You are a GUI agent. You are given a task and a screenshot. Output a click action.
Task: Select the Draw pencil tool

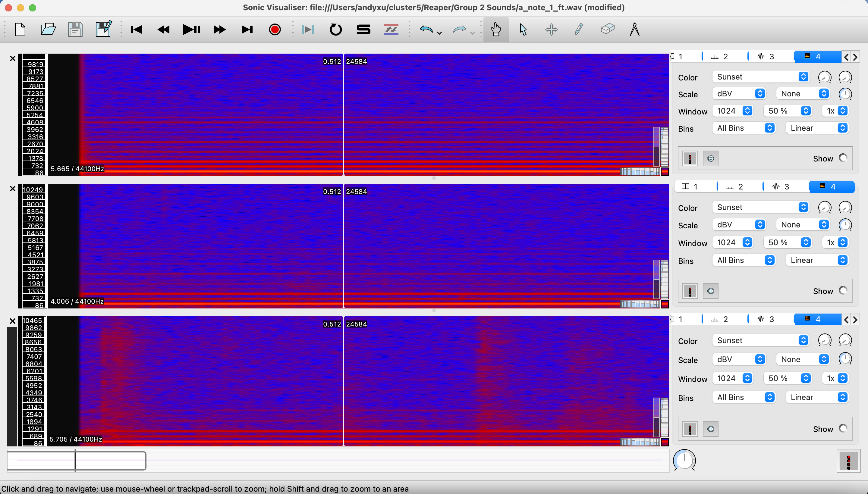579,30
